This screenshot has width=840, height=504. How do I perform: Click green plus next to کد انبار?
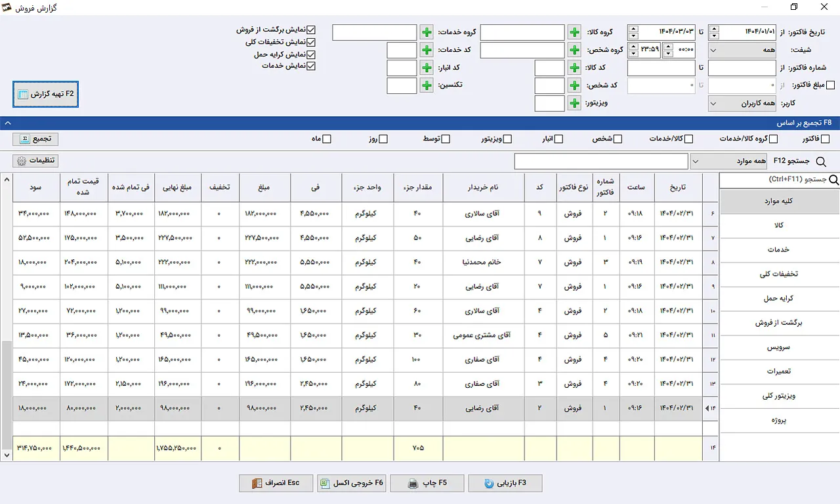pyautogui.click(x=427, y=68)
